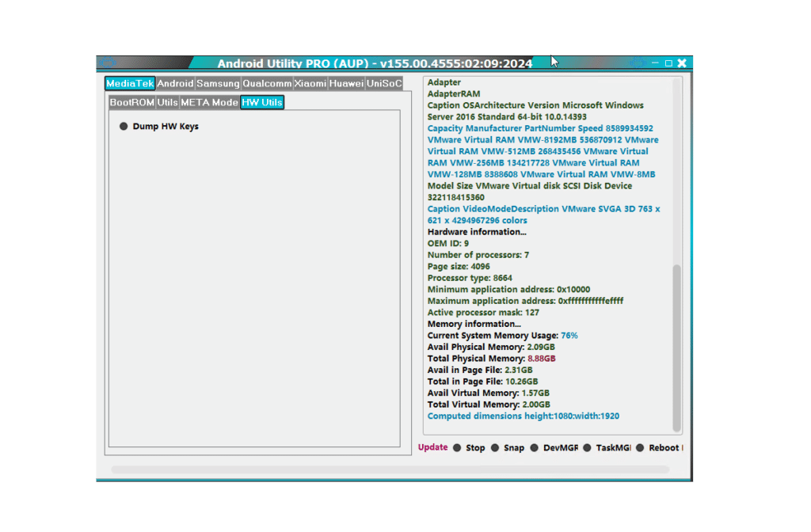The height and width of the screenshot is (532, 811).
Task: Click the Update label on the status bar
Action: [x=432, y=447]
